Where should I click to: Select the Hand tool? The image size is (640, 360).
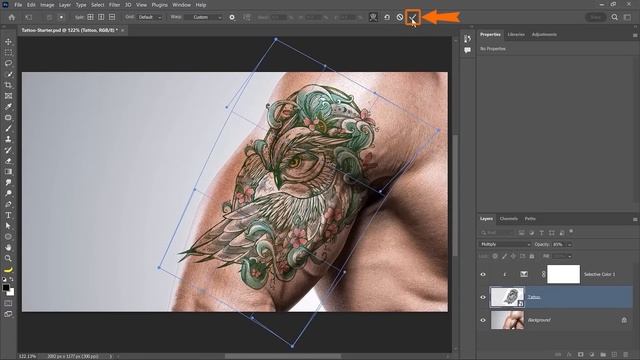click(8, 247)
